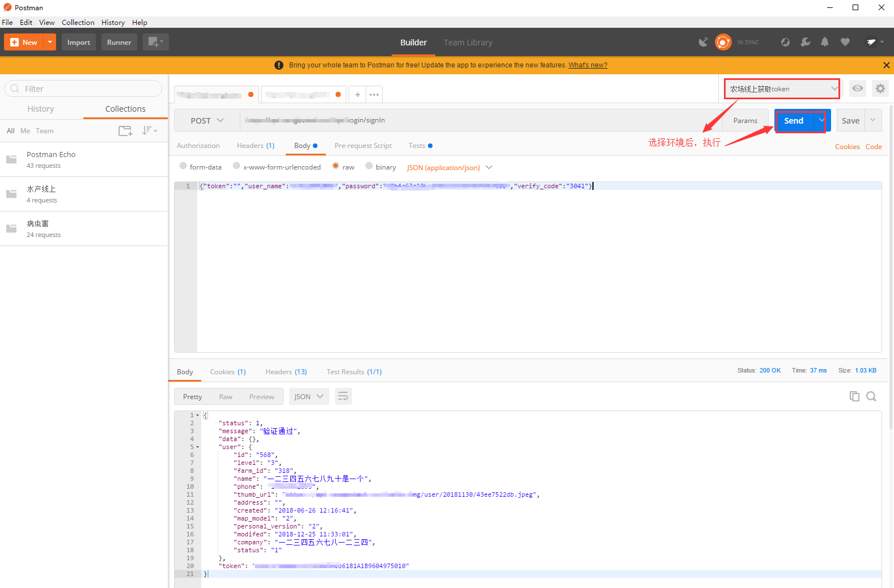
Task: Open the History menu in menu bar
Action: [113, 23]
